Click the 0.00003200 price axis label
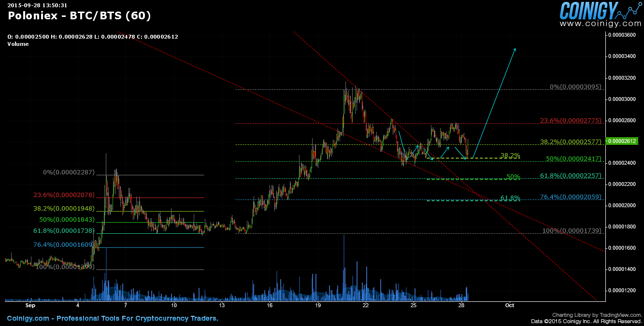The image size is (644, 326). point(622,78)
